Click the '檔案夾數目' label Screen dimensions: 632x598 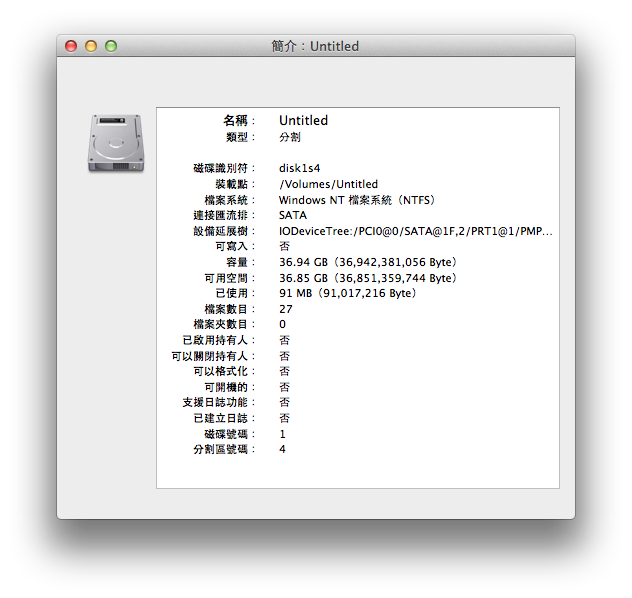tap(225, 324)
